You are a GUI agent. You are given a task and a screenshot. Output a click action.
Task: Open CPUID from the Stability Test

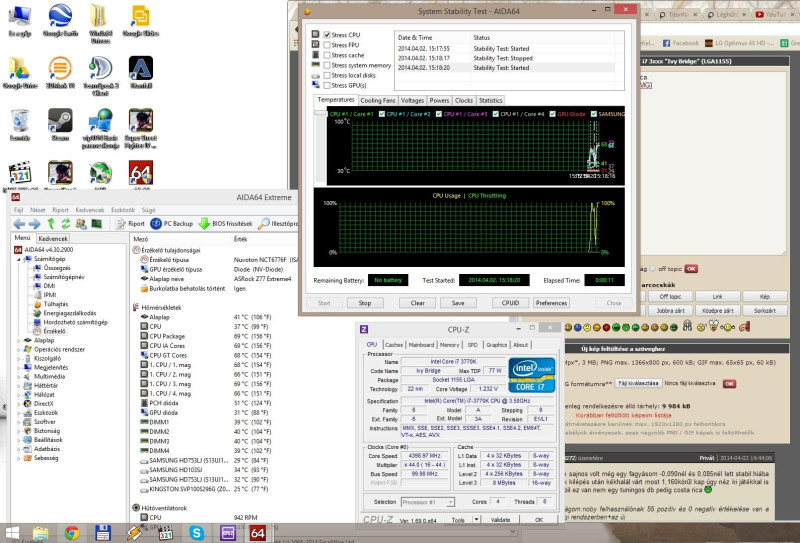click(x=510, y=303)
